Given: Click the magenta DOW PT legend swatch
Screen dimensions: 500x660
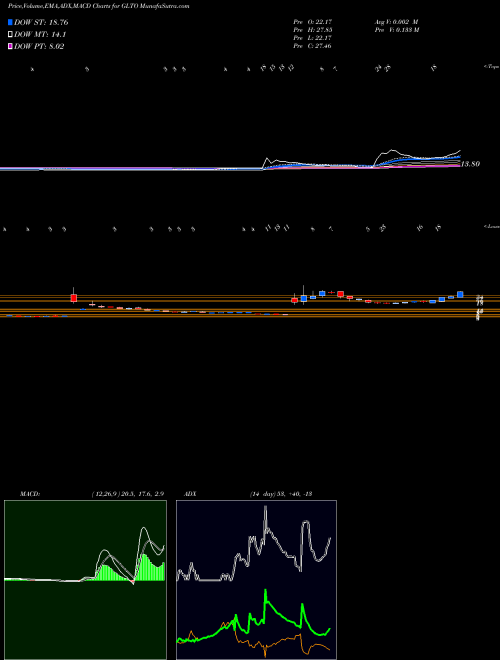Looking at the screenshot, I should click(10, 46).
